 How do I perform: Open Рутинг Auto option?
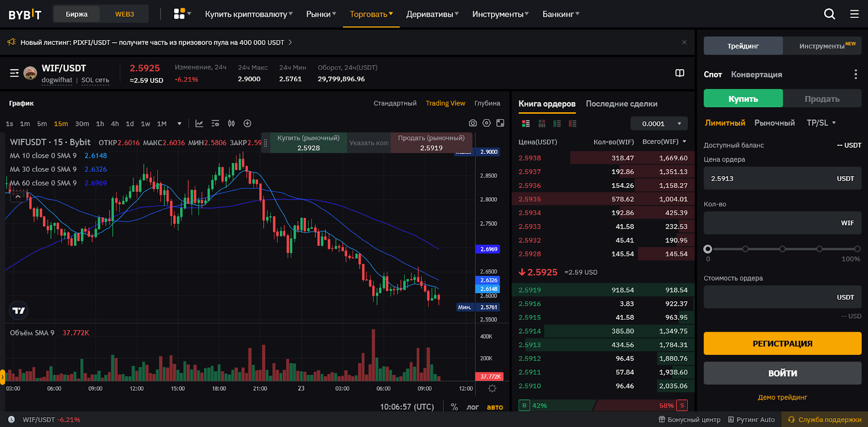click(x=751, y=419)
